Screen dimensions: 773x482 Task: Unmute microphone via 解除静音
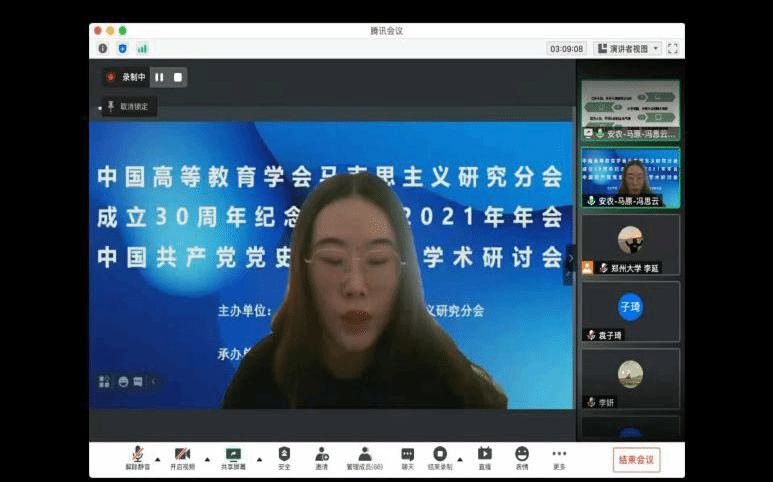coord(138,458)
